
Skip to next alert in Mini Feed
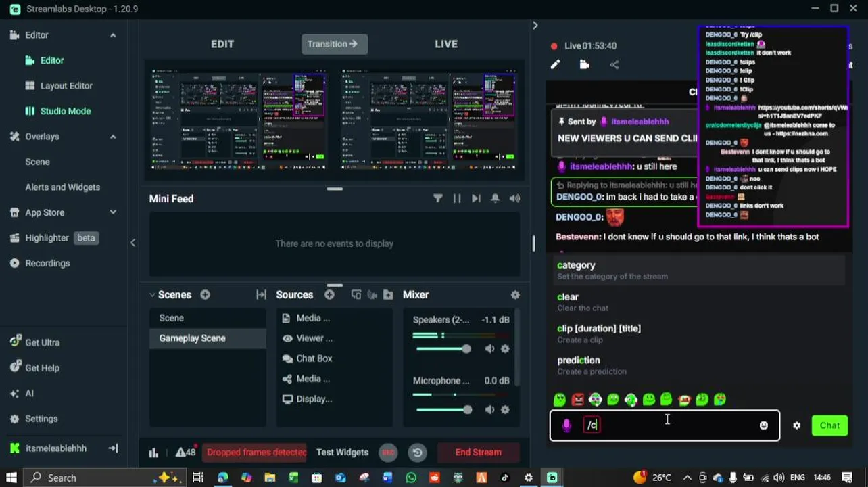click(476, 198)
